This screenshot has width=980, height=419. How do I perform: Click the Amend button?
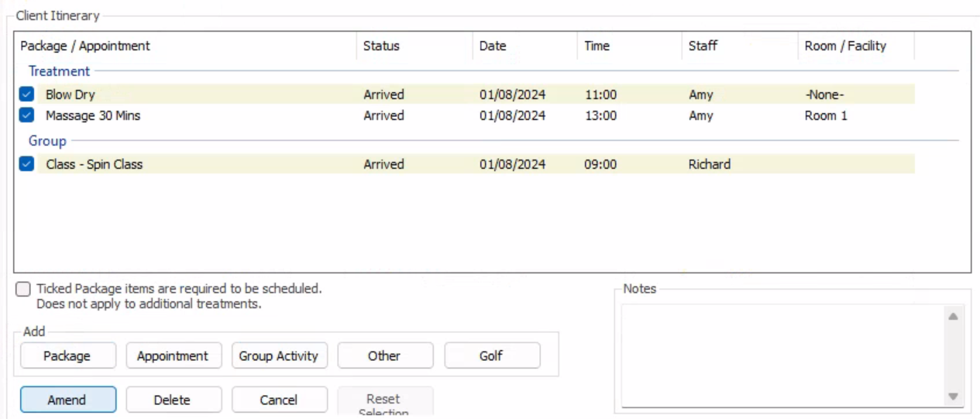(68, 400)
